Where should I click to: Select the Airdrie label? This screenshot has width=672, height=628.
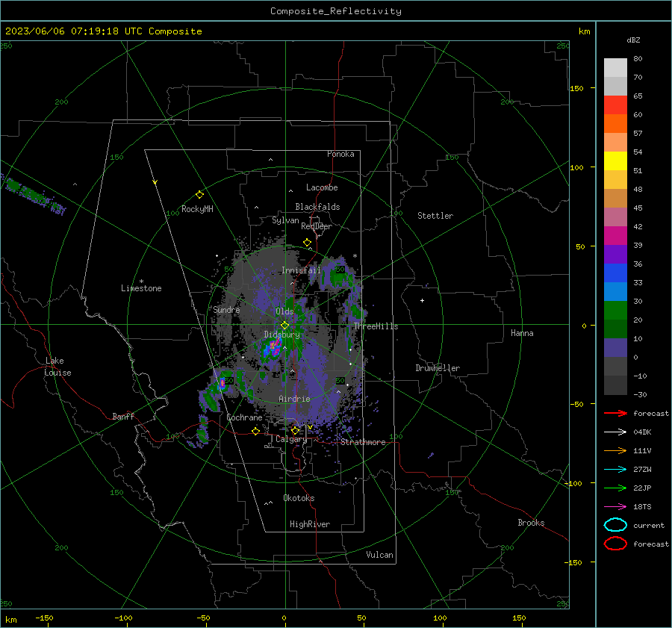point(294,399)
